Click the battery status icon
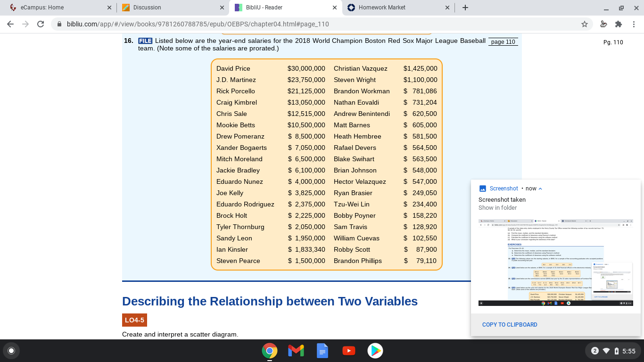This screenshot has width=644, height=362. (x=617, y=351)
